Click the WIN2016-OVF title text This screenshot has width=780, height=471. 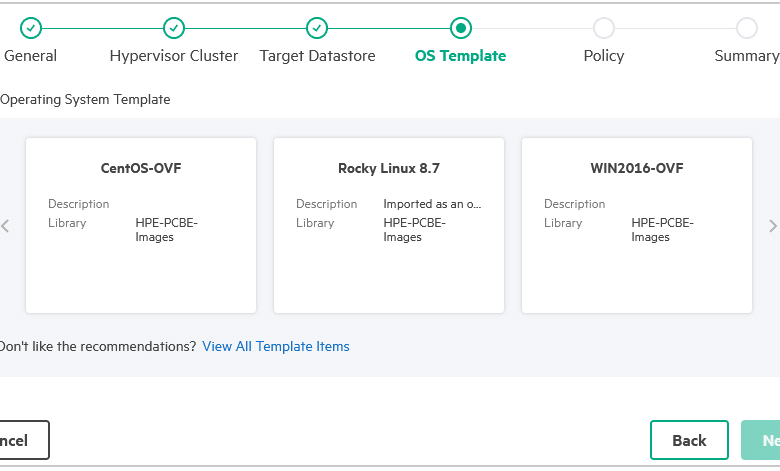(x=637, y=168)
